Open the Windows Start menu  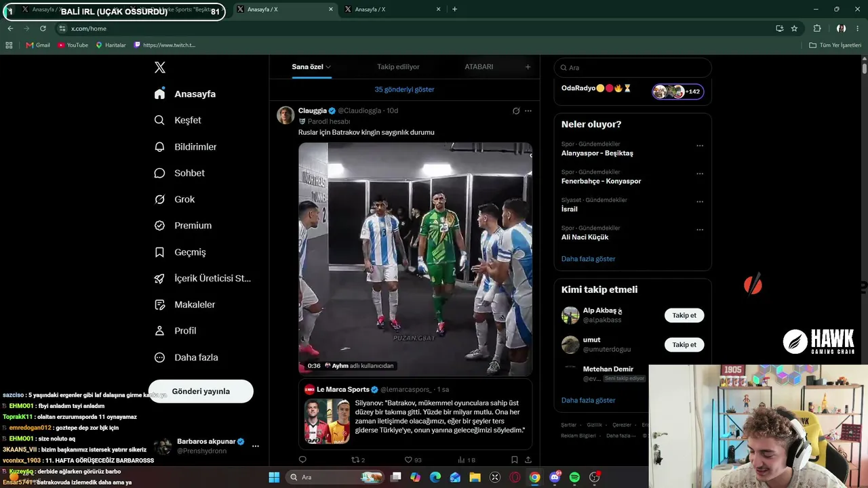coord(274,478)
